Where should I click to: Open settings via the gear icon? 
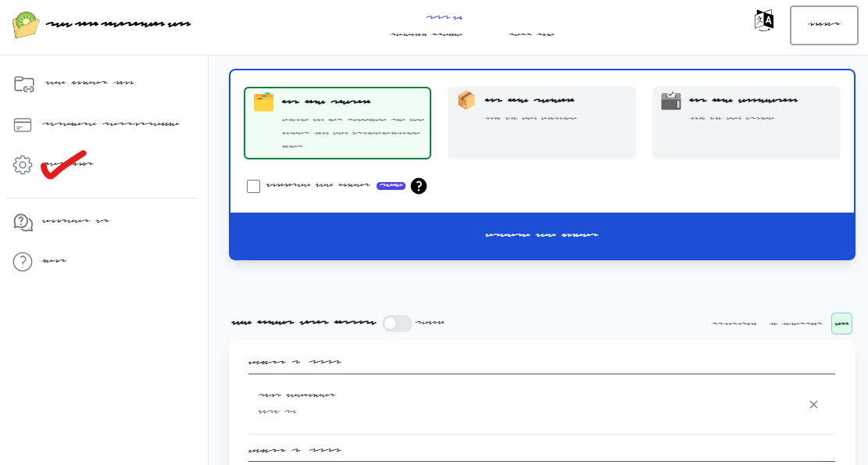23,165
